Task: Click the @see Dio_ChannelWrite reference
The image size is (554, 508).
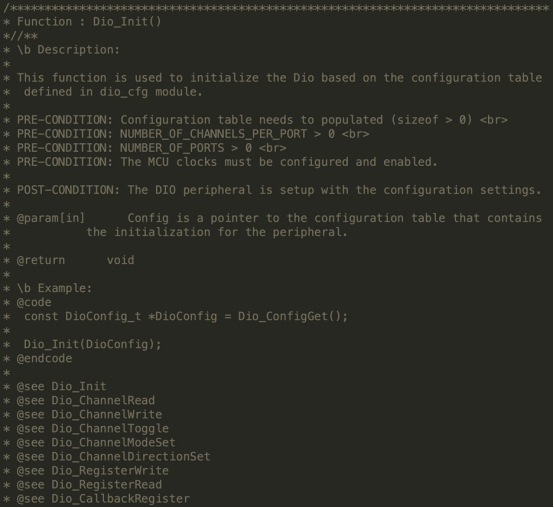Action: [x=89, y=415]
